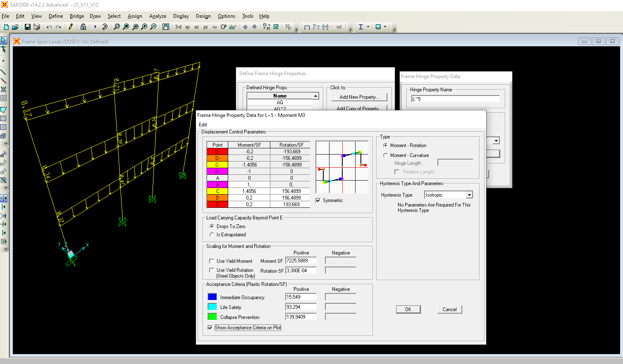Select the AG row in hinge props list
Screen dimensions: 623x364
coord(280,102)
